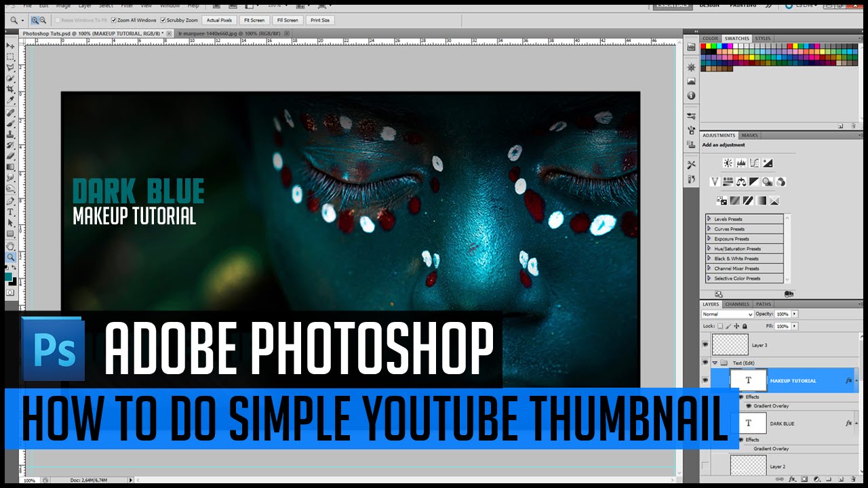
Task: Select the Eyedropper tool
Action: 11,100
